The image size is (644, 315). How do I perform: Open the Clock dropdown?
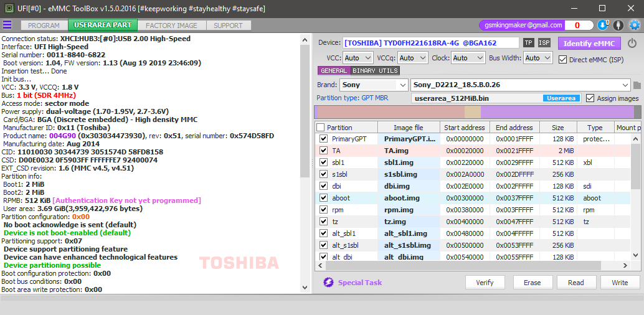click(467, 59)
